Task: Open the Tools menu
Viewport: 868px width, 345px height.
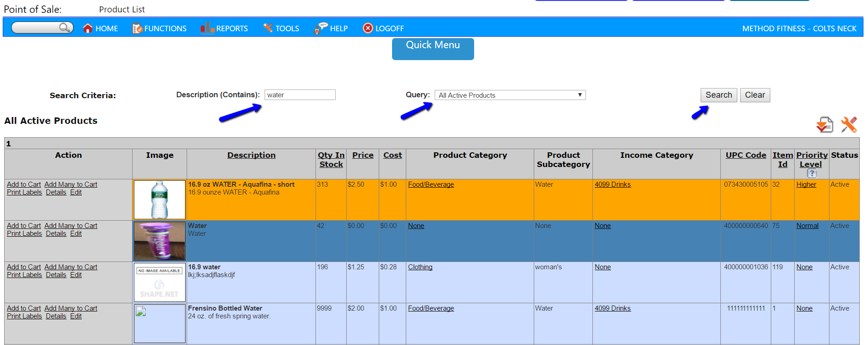Action: coord(281,28)
